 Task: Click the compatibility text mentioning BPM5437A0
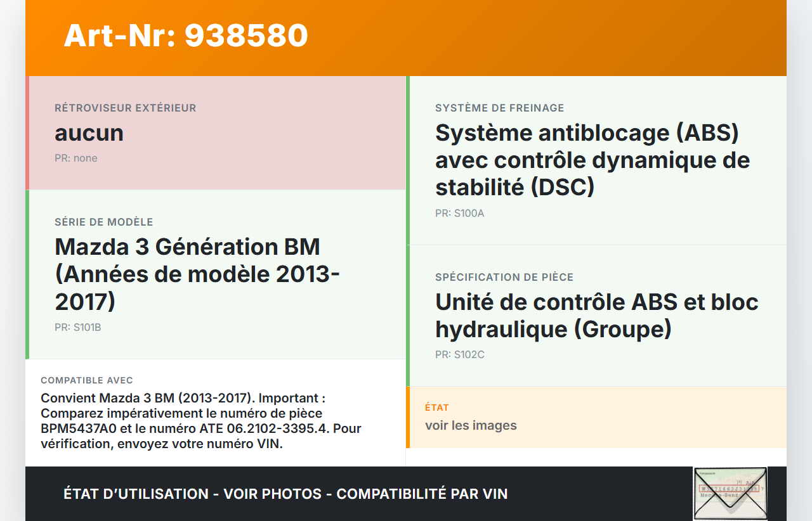pos(201,421)
